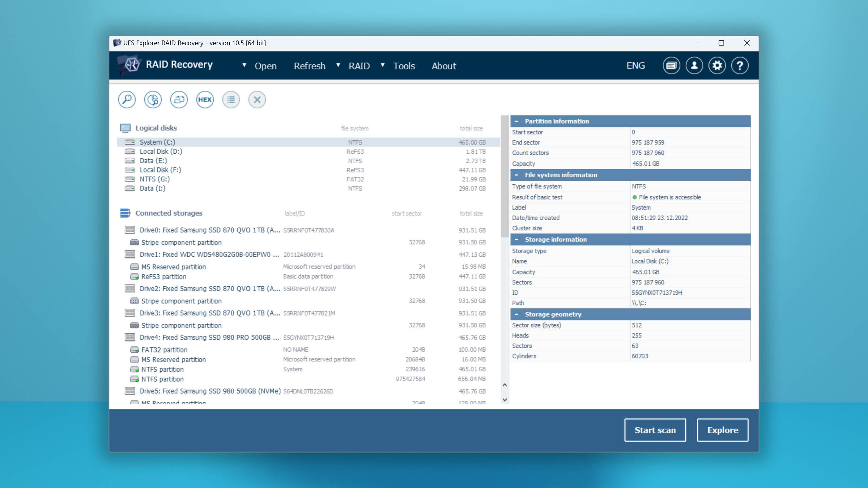Click the 'total size' column header of Logical disks
Screen dimensions: 868x488
[x=471, y=128]
